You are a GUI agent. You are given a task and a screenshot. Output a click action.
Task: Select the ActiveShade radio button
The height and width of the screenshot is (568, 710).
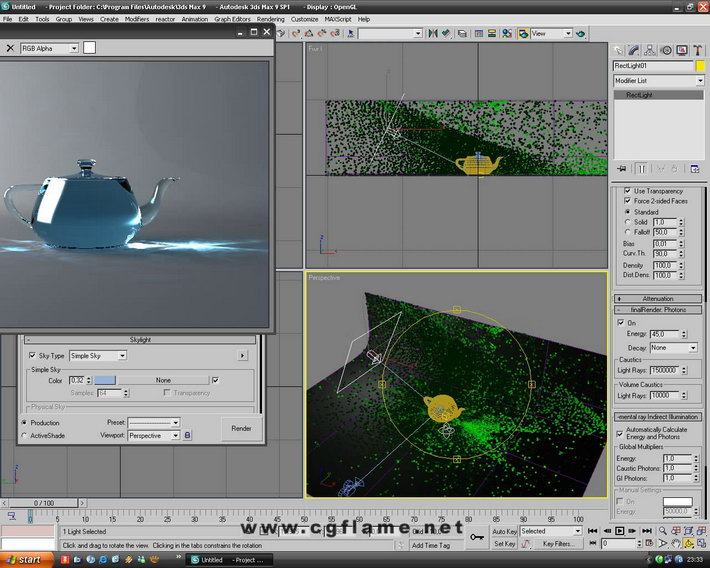pos(24,436)
